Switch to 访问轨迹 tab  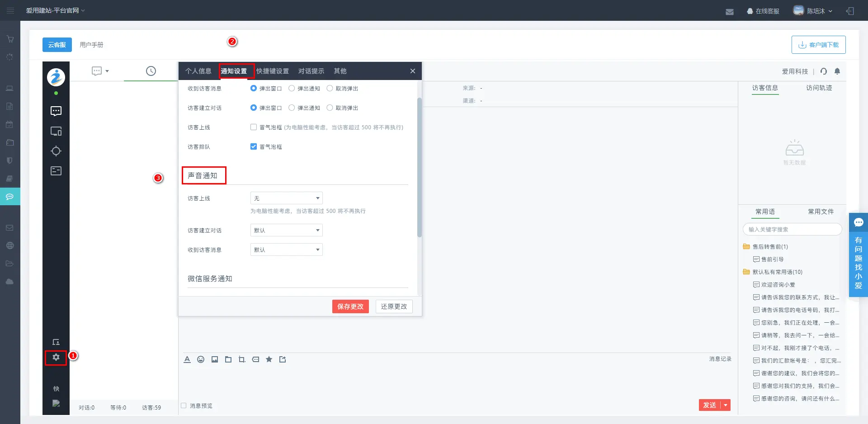click(819, 88)
